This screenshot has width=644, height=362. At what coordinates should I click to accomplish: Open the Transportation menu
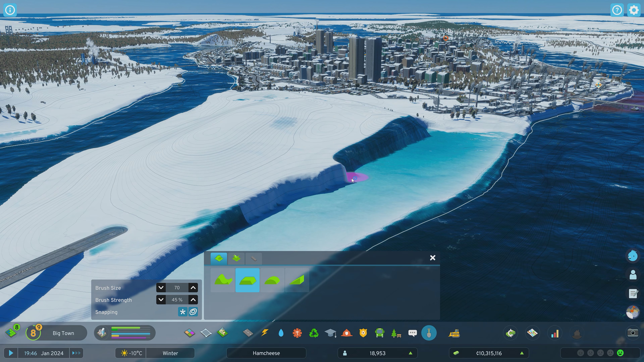tap(380, 333)
